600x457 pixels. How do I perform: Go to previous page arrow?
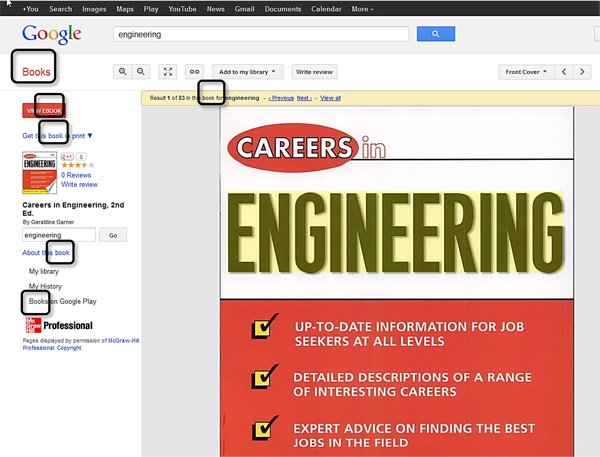coord(564,72)
